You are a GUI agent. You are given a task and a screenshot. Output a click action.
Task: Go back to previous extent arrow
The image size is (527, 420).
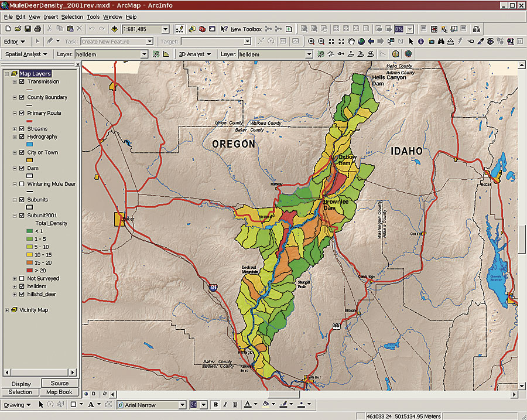(x=371, y=42)
